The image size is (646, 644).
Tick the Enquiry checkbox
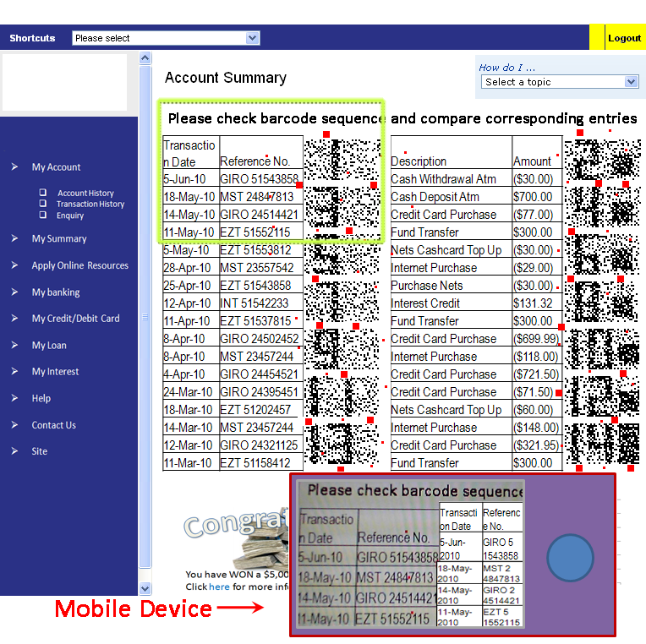[x=43, y=215]
